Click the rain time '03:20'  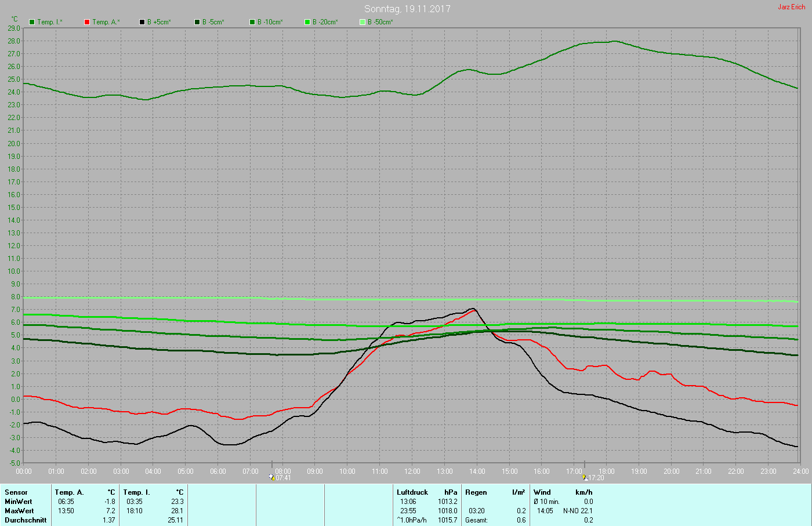tap(477, 511)
